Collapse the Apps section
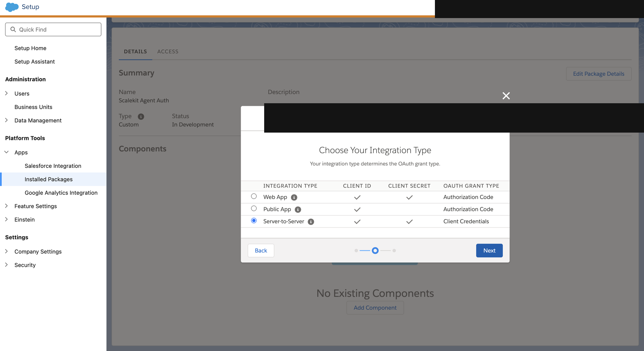 6,152
